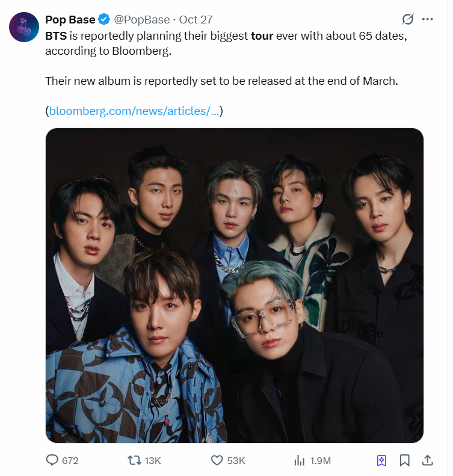Open Pop Base's cherry profile avatar

point(23,26)
